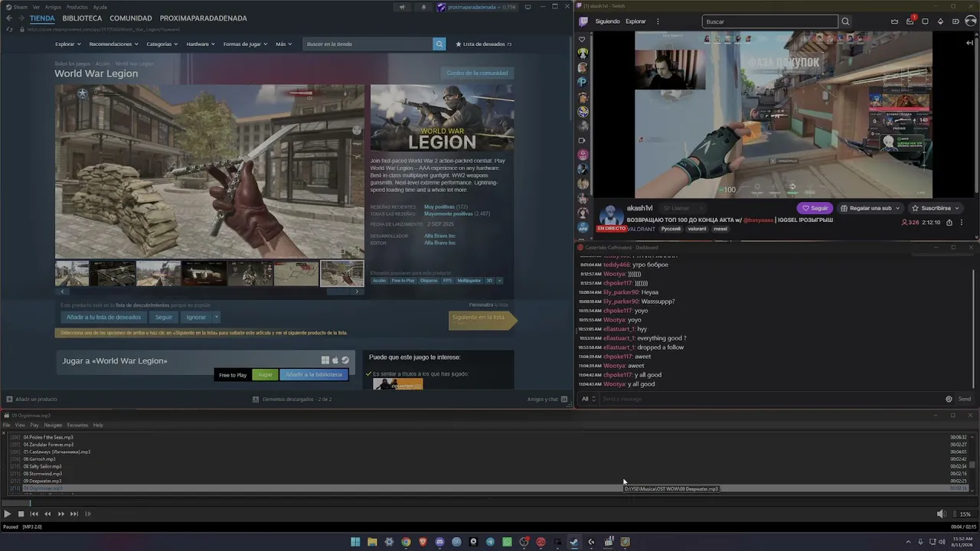Click the 'Send a message' chat input

point(771,399)
